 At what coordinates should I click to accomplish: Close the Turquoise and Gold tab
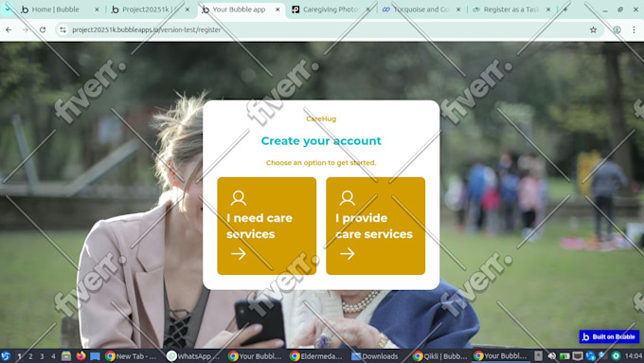[x=458, y=9]
